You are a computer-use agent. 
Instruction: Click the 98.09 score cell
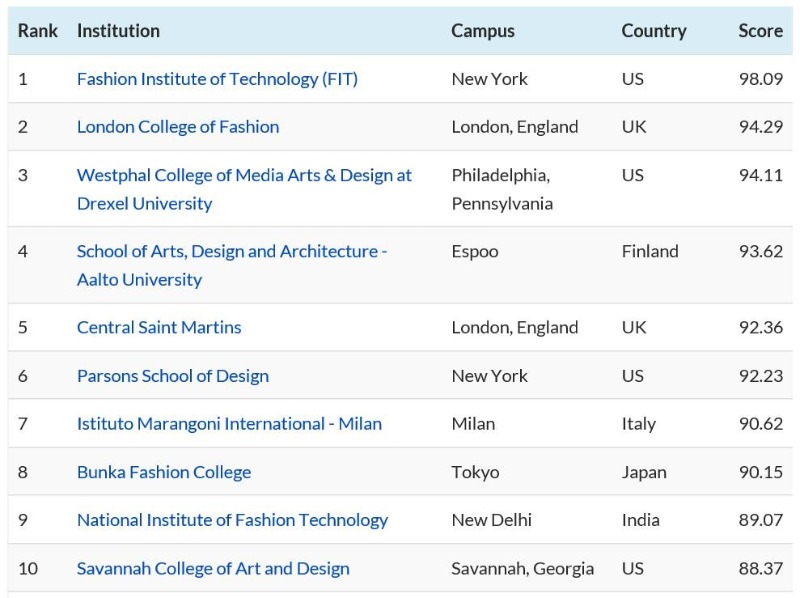point(760,79)
